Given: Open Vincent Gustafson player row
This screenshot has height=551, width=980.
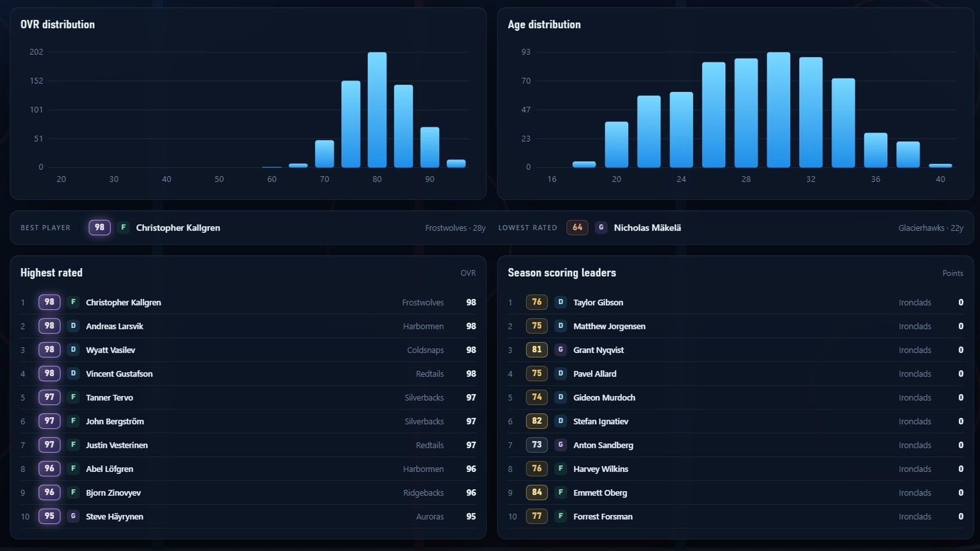Looking at the screenshot, I should (x=248, y=373).
